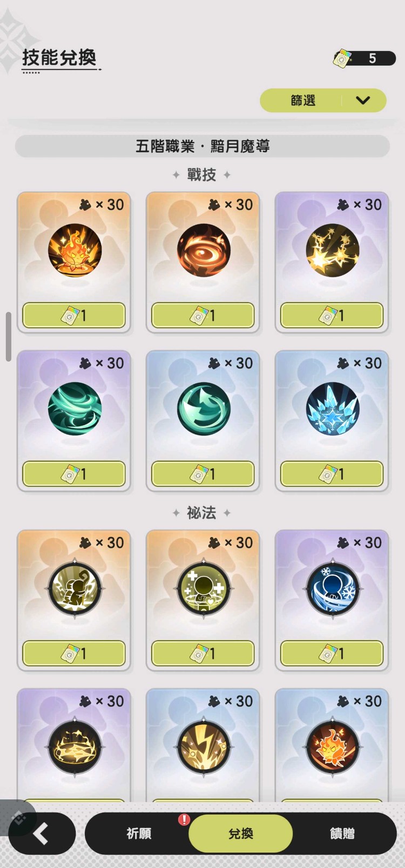Exchange one ticket for fire sprite skill

74,315
